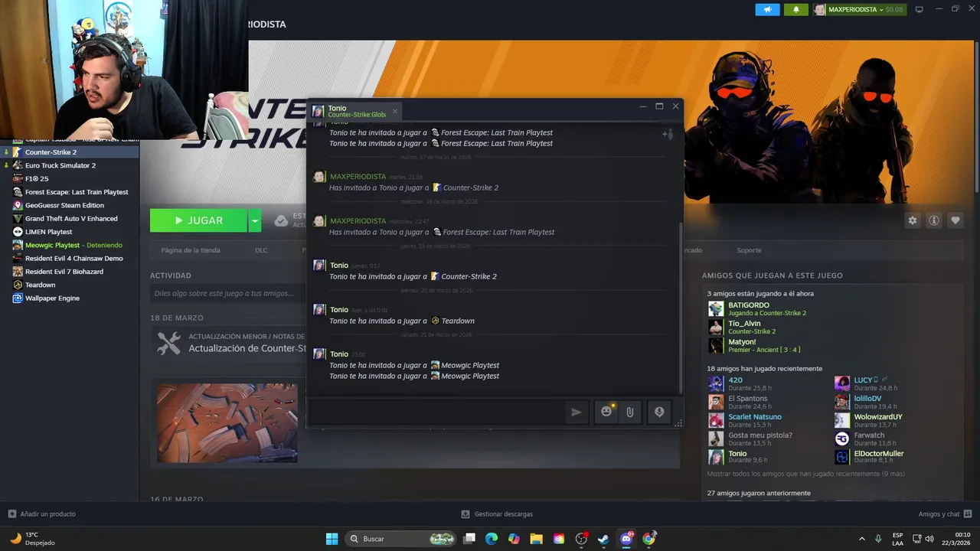Open the green notifications bell

[x=795, y=9]
